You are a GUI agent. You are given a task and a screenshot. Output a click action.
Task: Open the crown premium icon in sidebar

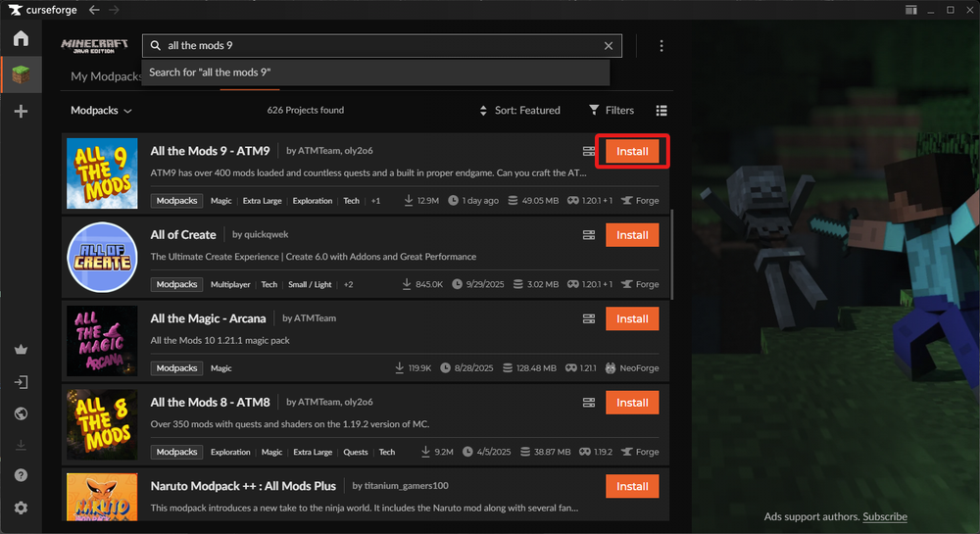(21, 350)
